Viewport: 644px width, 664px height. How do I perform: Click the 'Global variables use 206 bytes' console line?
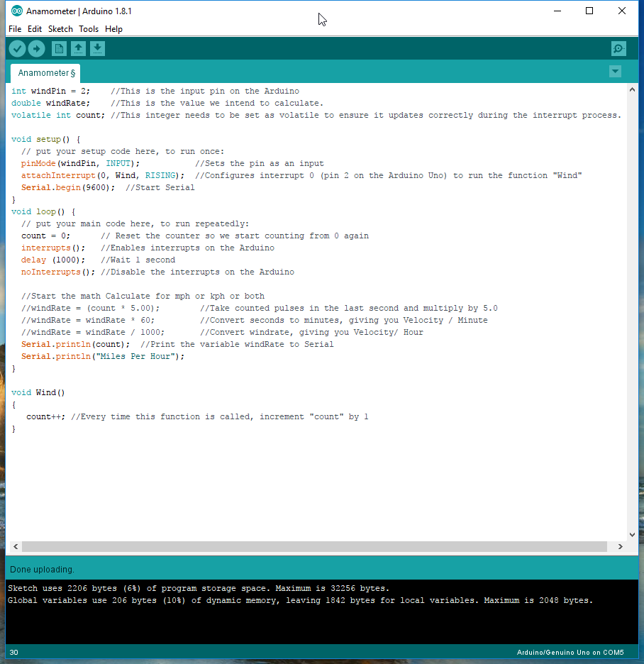[300, 600]
